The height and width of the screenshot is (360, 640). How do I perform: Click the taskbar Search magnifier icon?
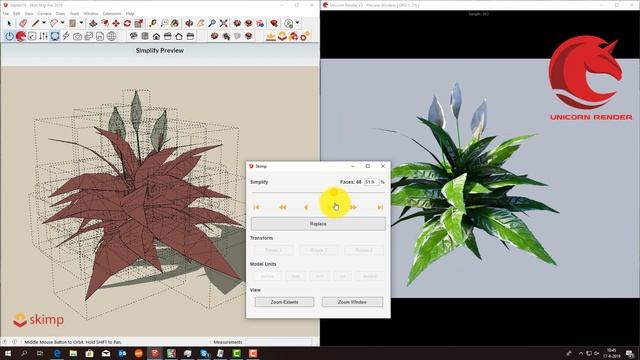click(24, 353)
